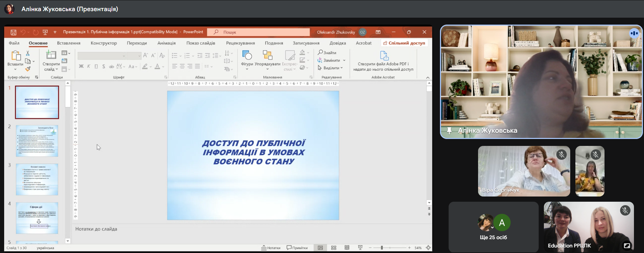This screenshot has width=644, height=253.
Task: Open reading view from status bar
Action: pyautogui.click(x=347, y=248)
